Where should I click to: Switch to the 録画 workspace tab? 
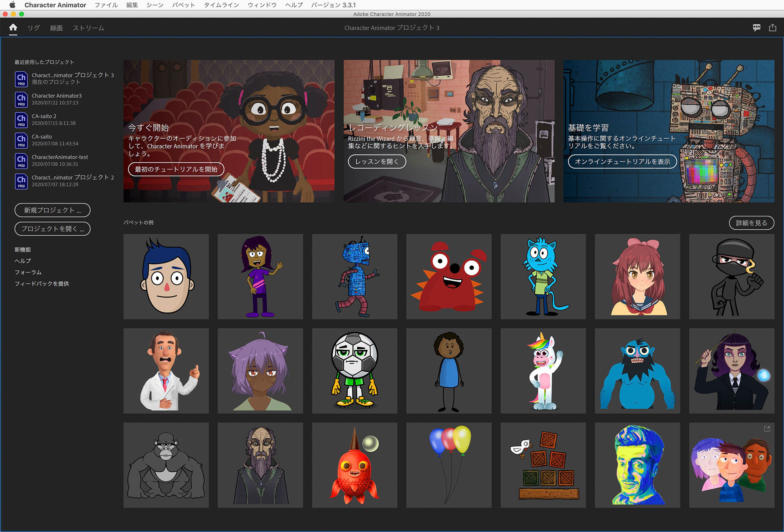[56, 28]
